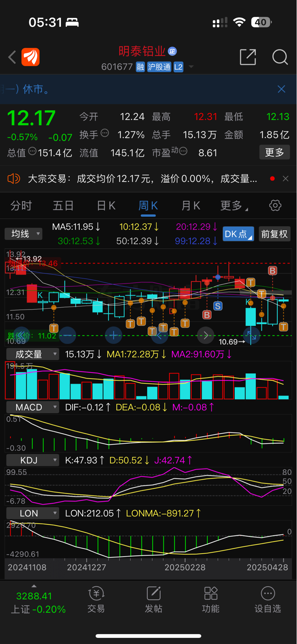Close the market holiday notice banner

click(x=282, y=89)
